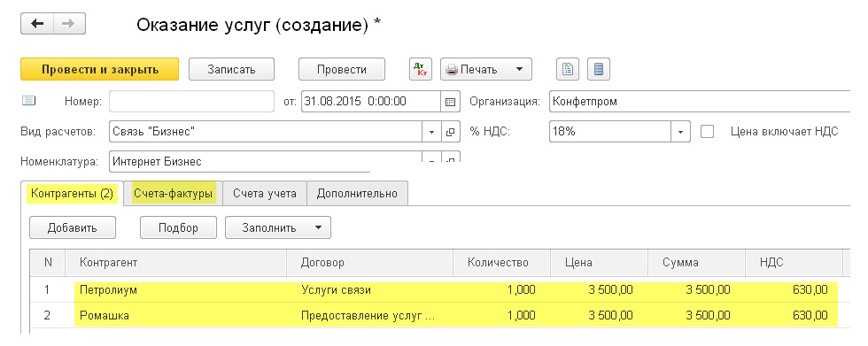Click Сумма cell in Петролиум row
Viewport: 868px width, 346px height.
point(696,289)
